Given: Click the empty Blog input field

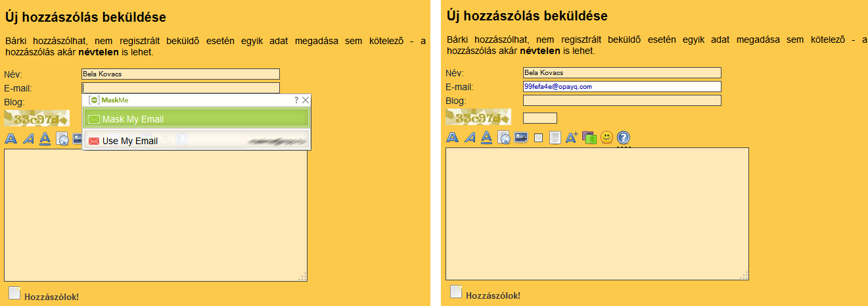Looking at the screenshot, I should tap(622, 101).
